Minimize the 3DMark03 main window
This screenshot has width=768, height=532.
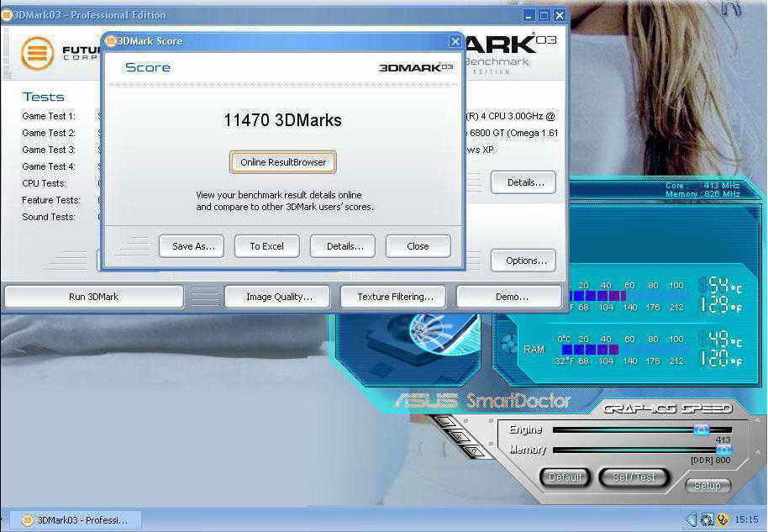point(529,16)
